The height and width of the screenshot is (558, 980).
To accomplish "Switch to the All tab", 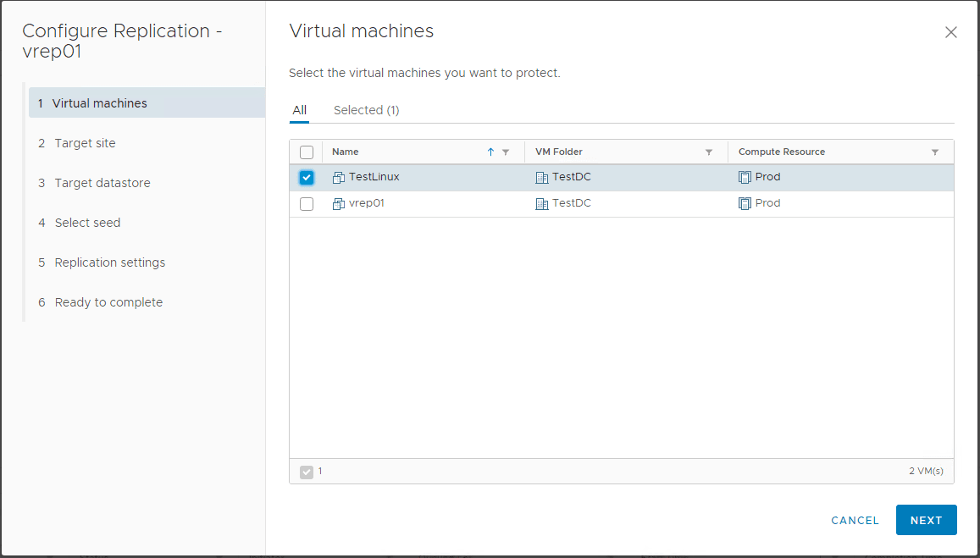I will (299, 110).
